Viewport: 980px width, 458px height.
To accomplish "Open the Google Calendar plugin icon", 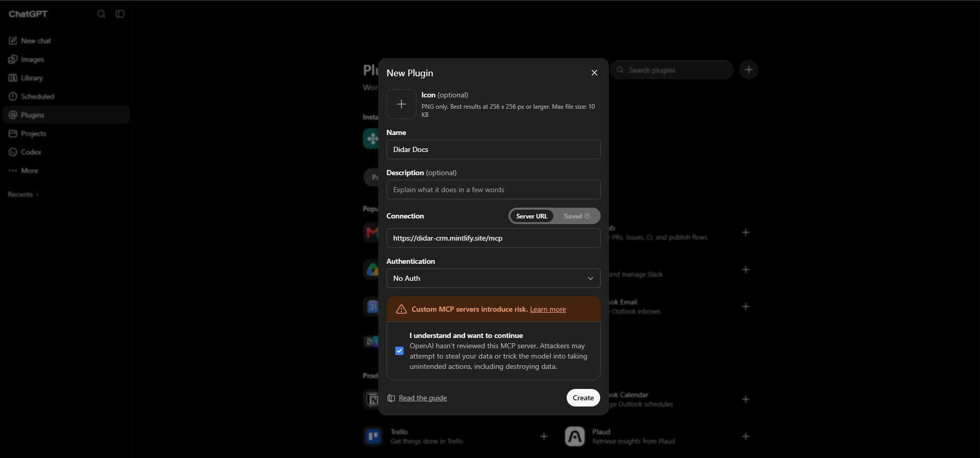I will (x=371, y=307).
